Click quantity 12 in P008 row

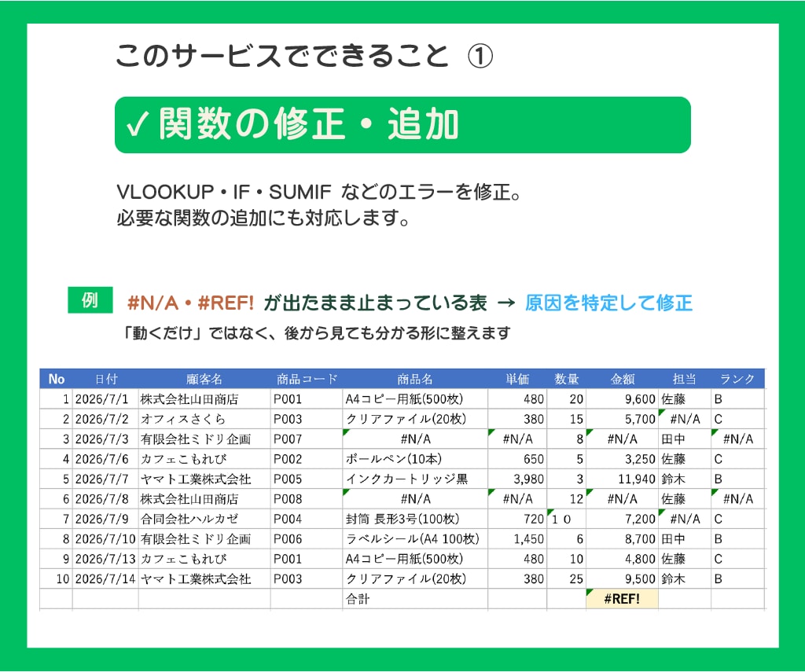click(566, 499)
